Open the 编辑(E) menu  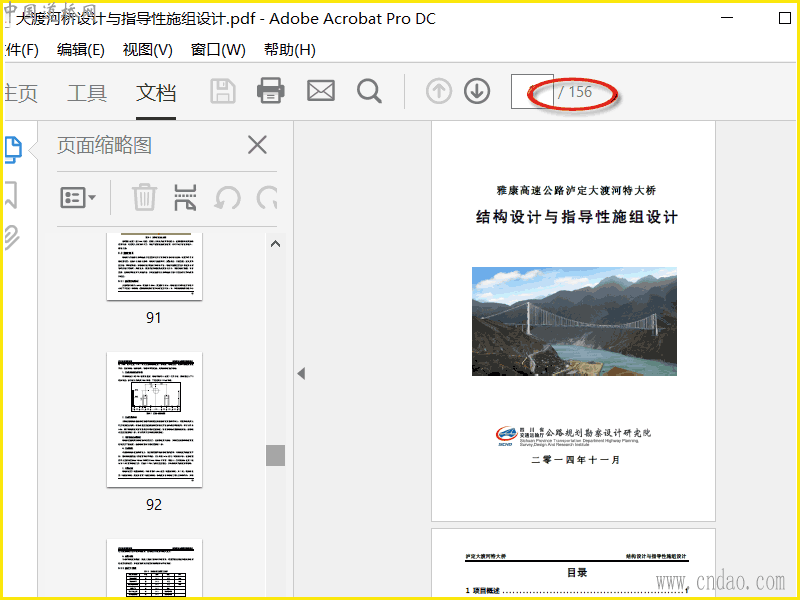pos(81,50)
